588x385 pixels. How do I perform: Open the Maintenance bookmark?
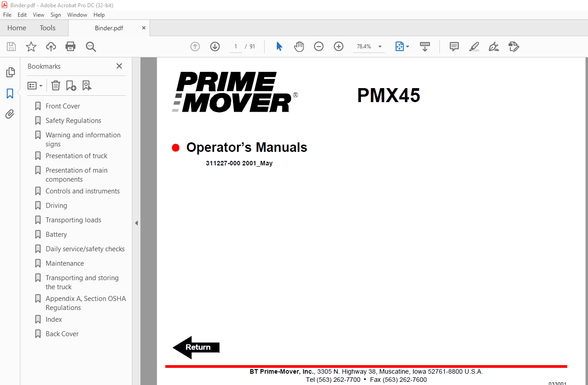[x=65, y=263]
